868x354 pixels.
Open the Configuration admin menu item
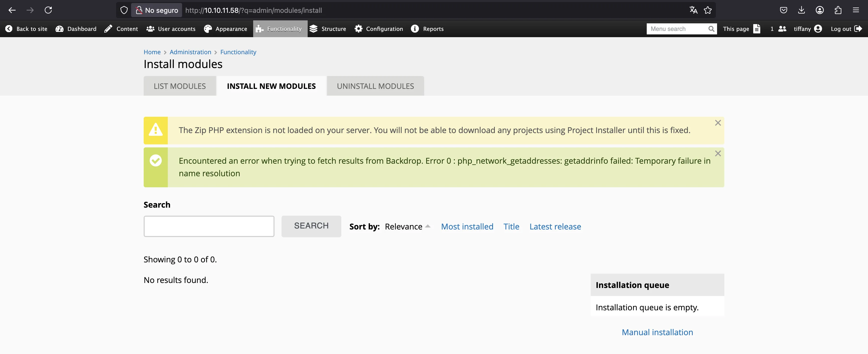tap(378, 29)
